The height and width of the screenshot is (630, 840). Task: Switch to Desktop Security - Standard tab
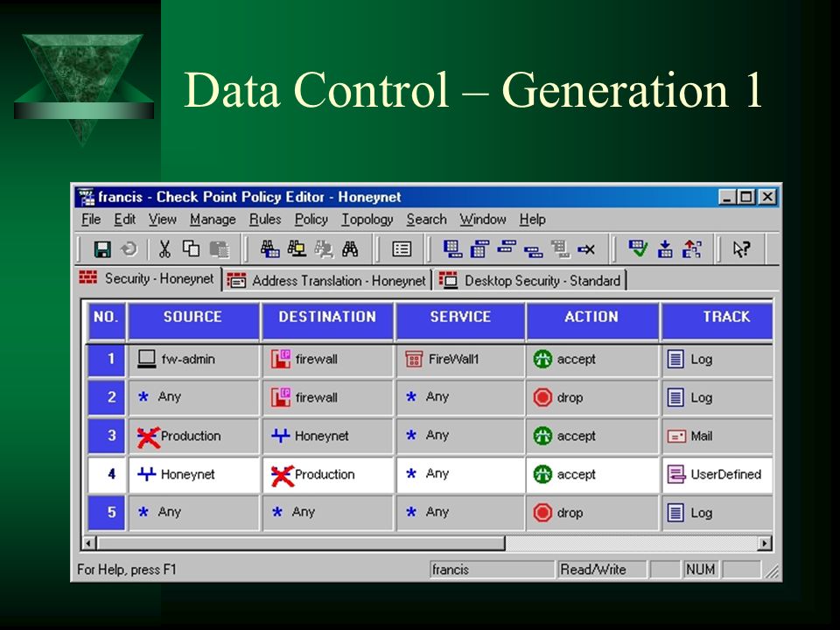click(x=530, y=280)
